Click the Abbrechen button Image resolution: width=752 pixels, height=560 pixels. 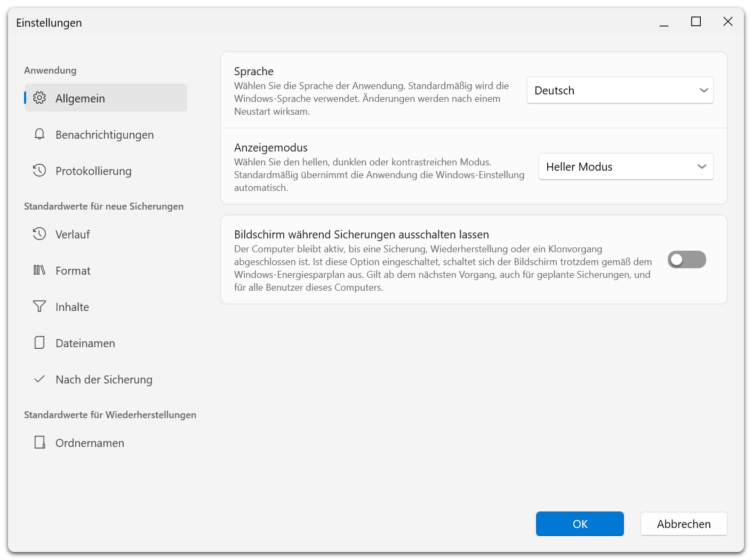coord(684,524)
